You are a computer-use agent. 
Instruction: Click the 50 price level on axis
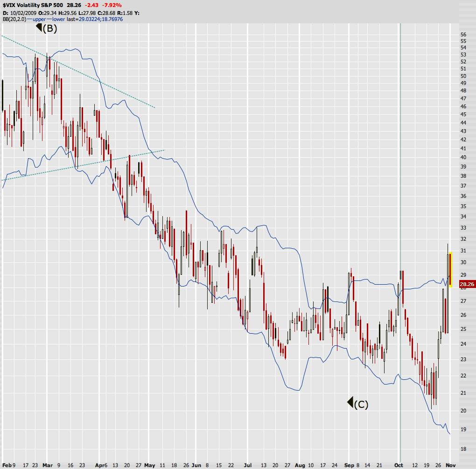463,76
